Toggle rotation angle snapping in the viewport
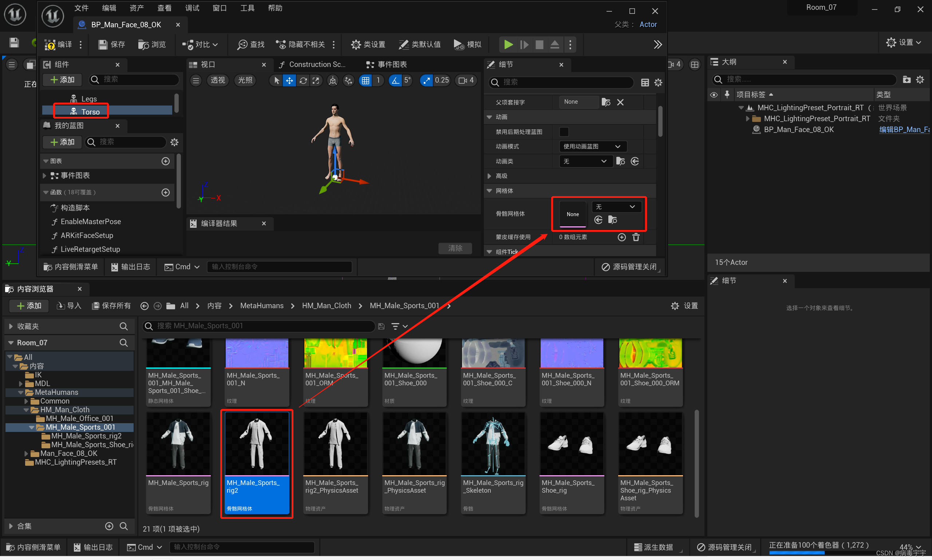932x560 pixels. pyautogui.click(x=395, y=80)
